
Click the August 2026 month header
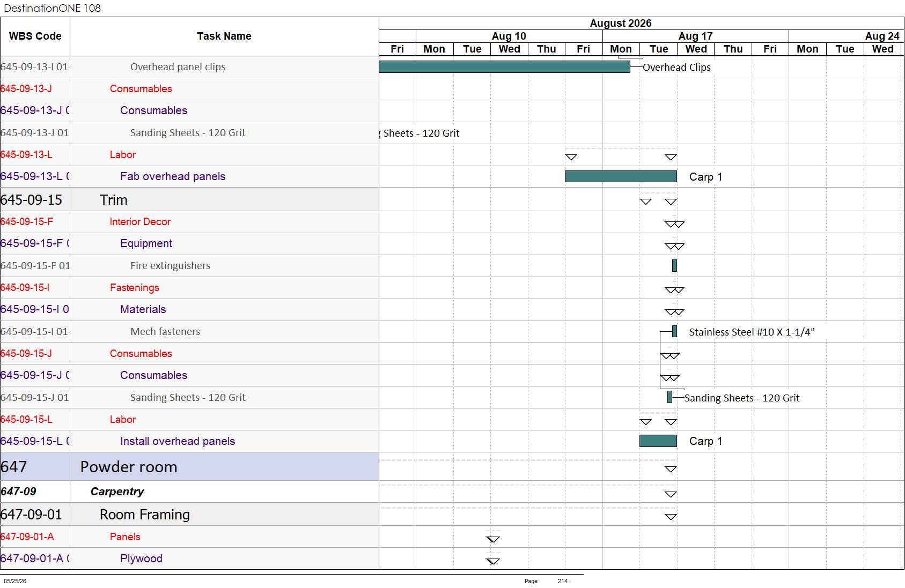coord(620,23)
